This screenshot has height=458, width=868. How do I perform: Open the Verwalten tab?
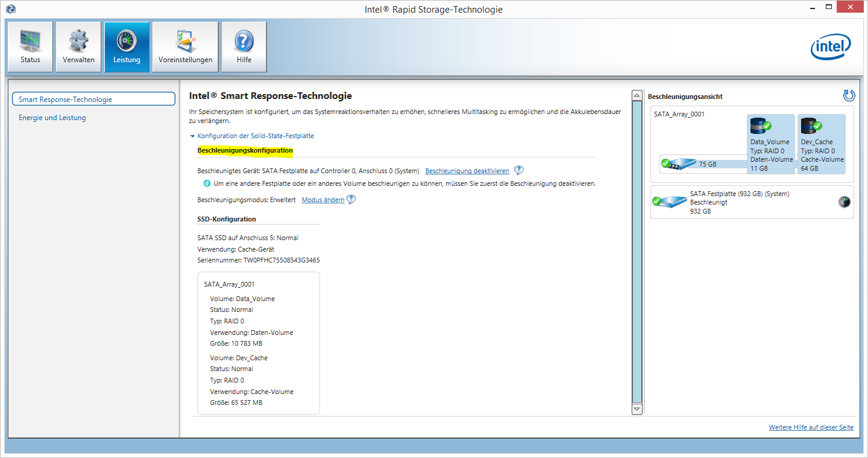tap(78, 47)
